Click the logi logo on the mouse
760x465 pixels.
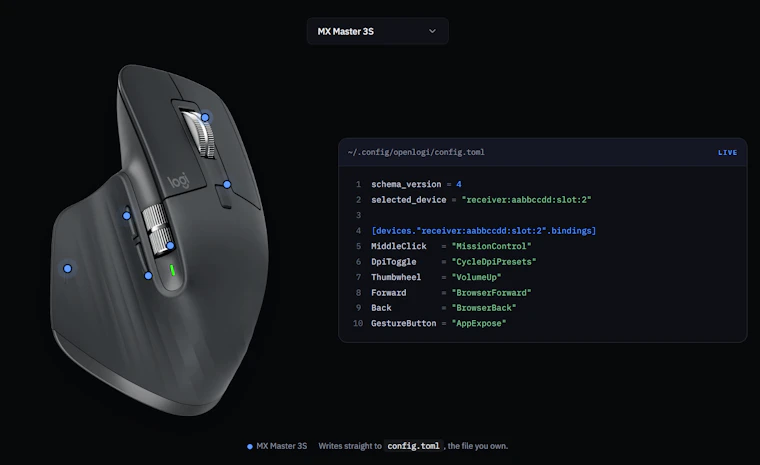click(x=179, y=181)
